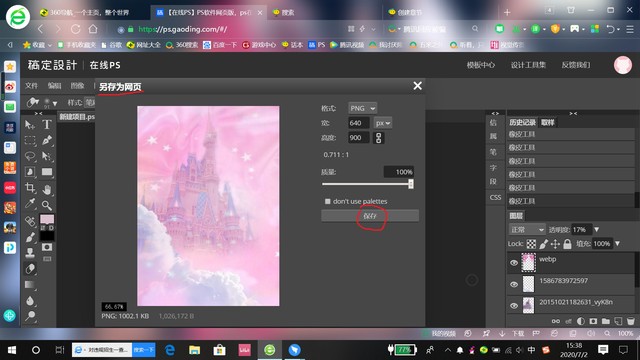Select the Zoom magnifier tool
The image size is (640, 360).
(x=47, y=205)
